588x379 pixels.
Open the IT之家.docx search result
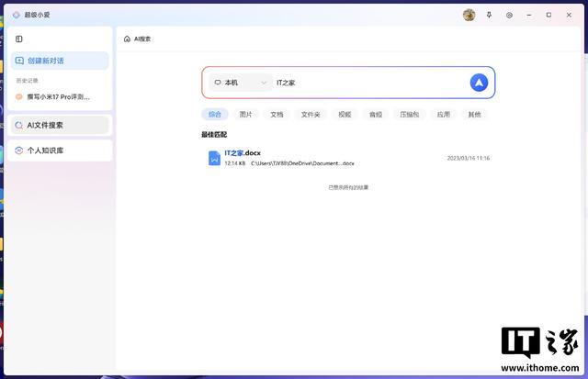tap(348, 158)
